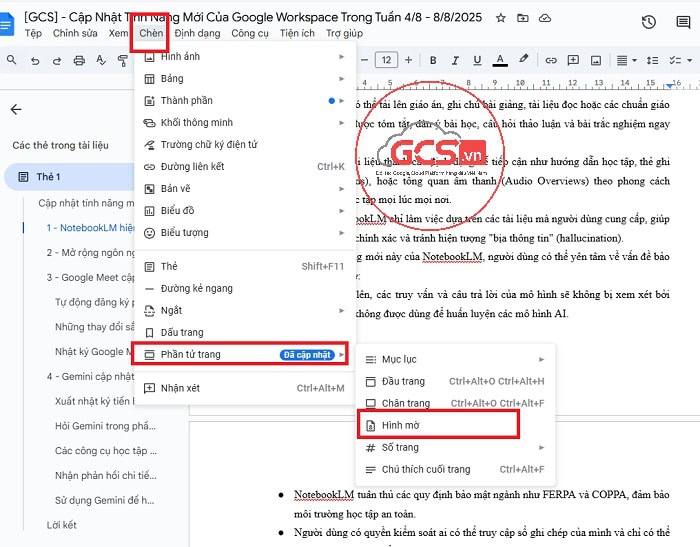Open the Google Docs home logo

tap(7, 24)
